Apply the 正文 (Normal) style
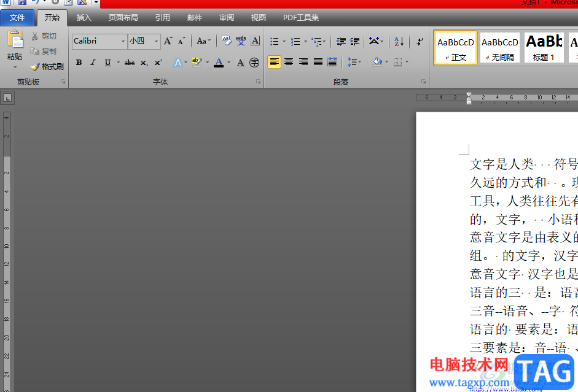Viewport: 578px width, 392px height. point(456,48)
